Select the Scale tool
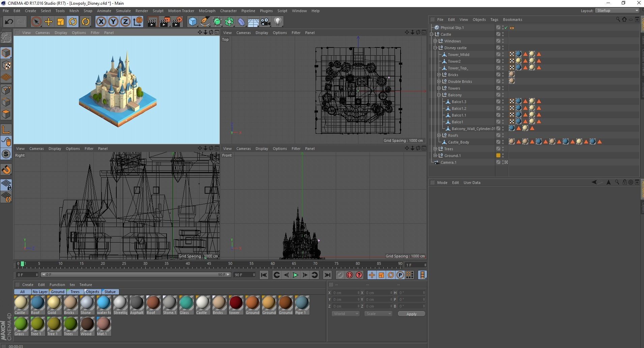Image resolution: width=644 pixels, height=348 pixels. pyautogui.click(x=61, y=22)
